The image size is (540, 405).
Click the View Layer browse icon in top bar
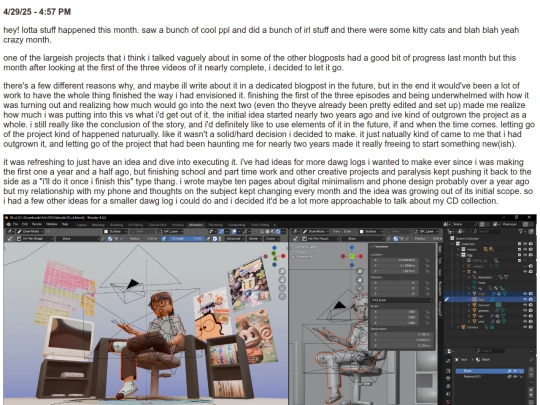(497, 225)
